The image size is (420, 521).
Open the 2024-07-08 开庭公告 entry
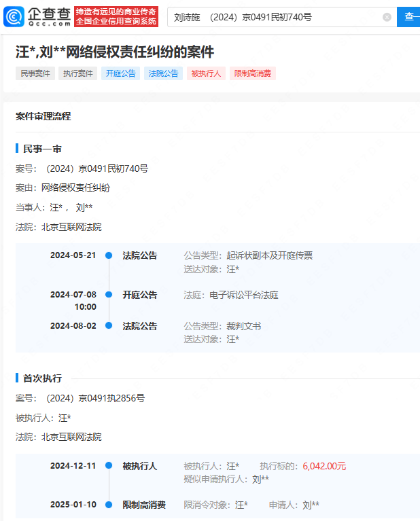[x=140, y=295]
